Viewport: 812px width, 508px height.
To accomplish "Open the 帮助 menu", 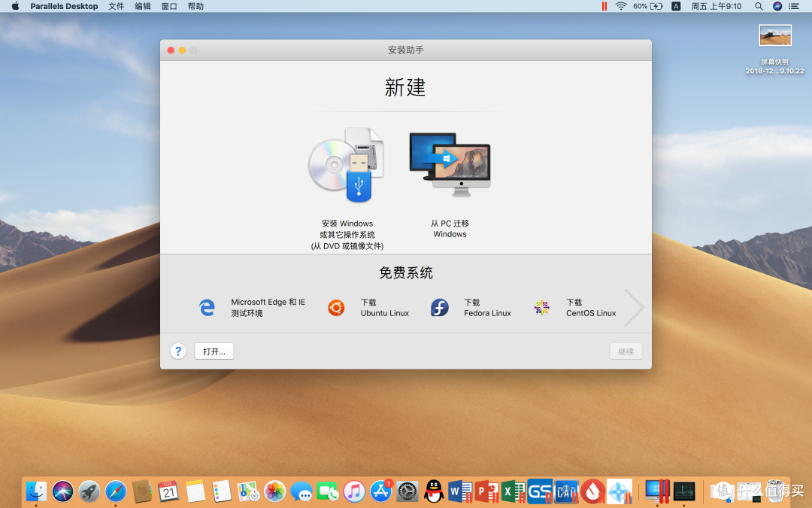I will 195,6.
